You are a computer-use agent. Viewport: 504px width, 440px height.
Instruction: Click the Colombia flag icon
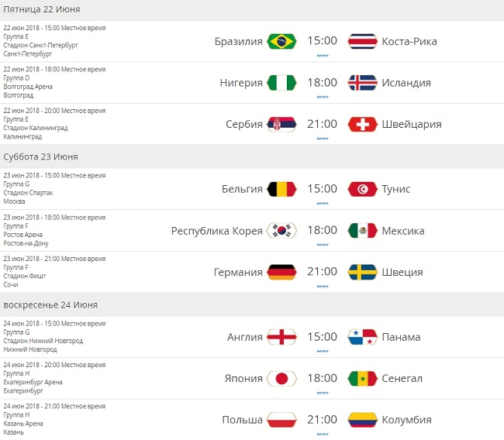click(363, 420)
